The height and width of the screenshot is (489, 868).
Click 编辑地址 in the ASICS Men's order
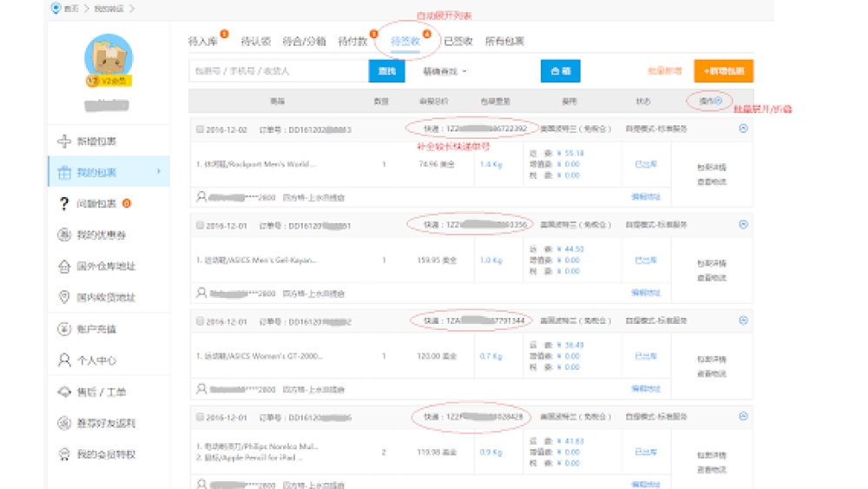pyautogui.click(x=646, y=293)
